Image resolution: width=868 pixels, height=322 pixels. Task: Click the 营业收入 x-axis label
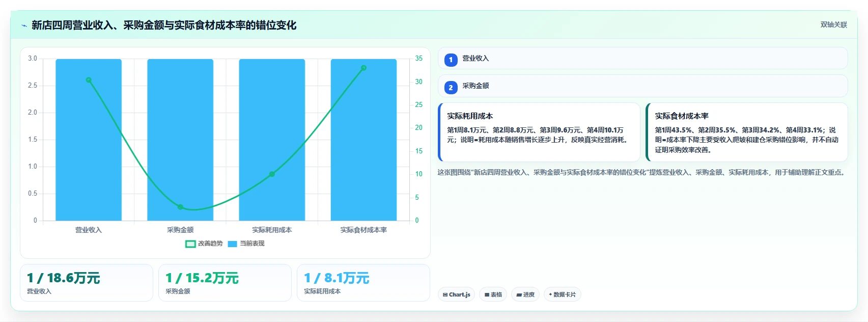pos(89,230)
